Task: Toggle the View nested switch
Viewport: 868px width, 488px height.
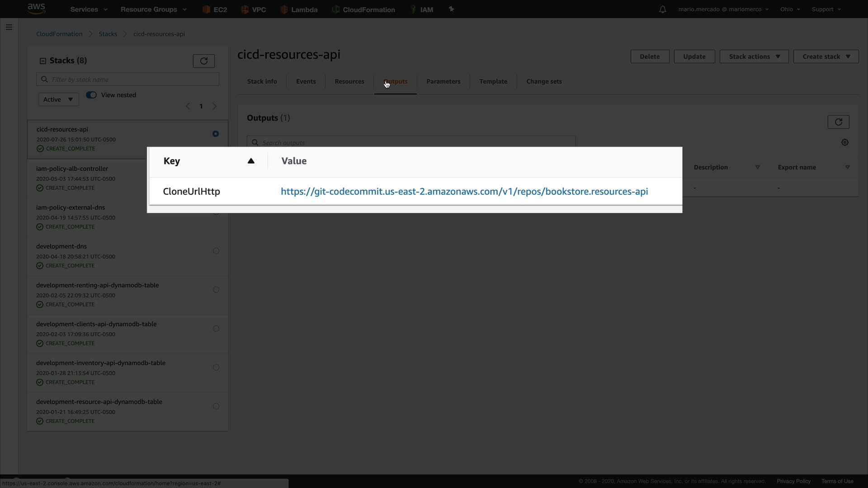Action: tap(91, 95)
